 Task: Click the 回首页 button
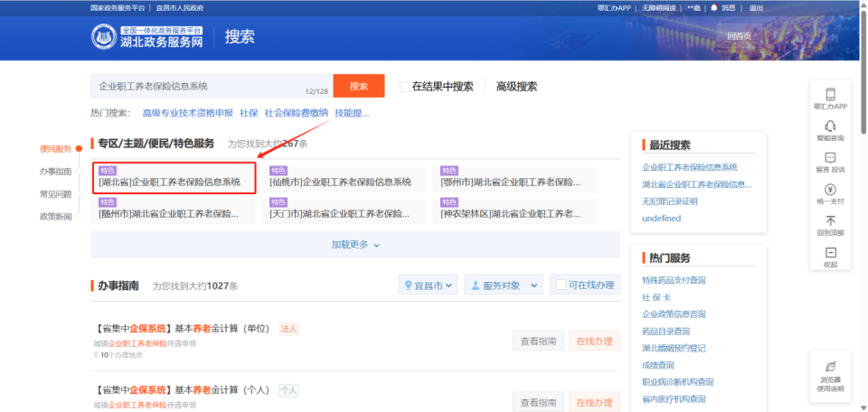coord(740,36)
